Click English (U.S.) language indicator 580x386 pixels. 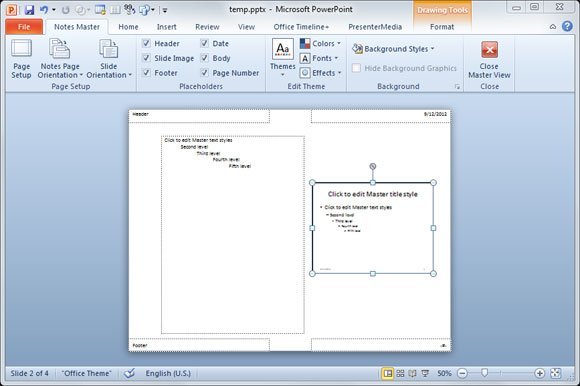click(168, 373)
